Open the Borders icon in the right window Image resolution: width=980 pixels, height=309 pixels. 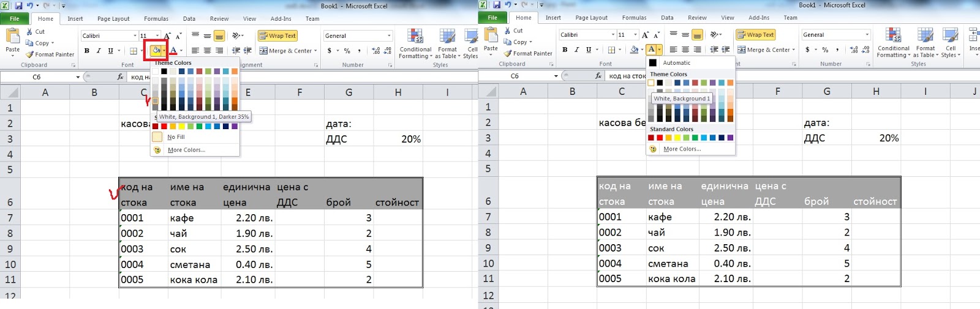click(611, 50)
